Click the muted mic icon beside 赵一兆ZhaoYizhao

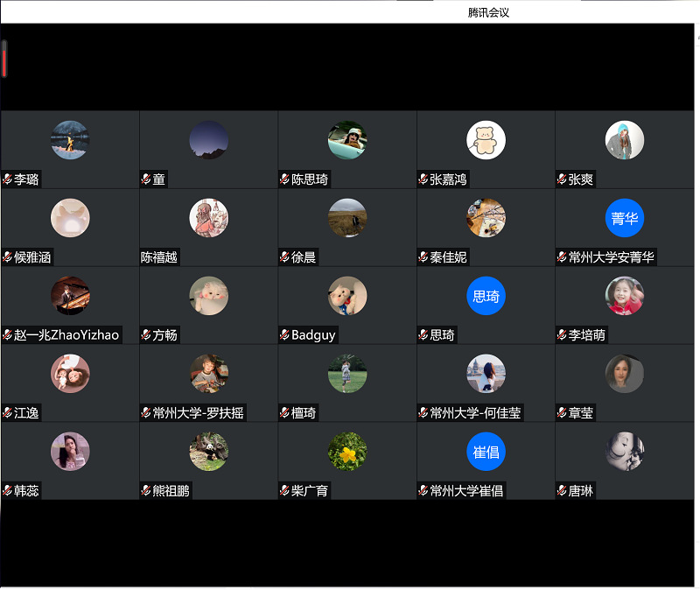pyautogui.click(x=7, y=335)
